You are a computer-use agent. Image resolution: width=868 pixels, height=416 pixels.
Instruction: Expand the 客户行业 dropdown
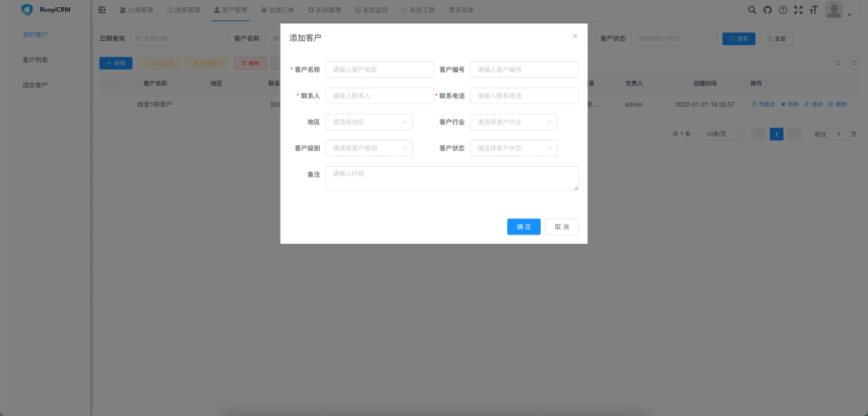(514, 122)
